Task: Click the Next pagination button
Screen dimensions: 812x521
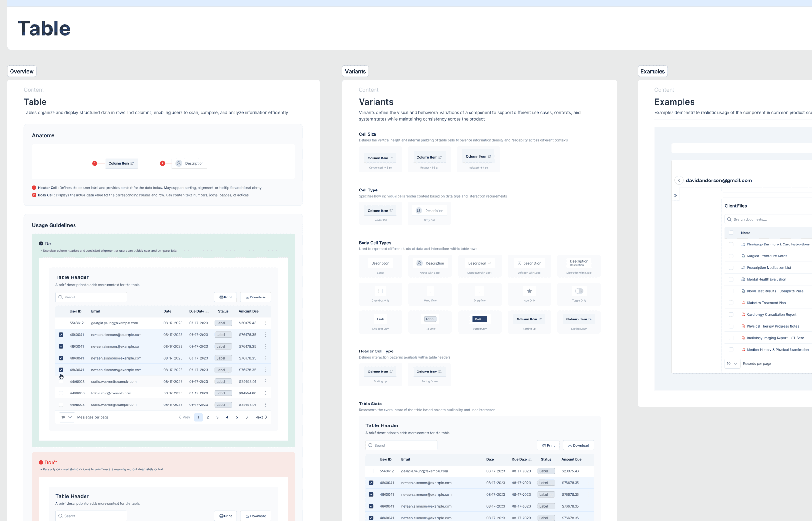Action: [261, 417]
